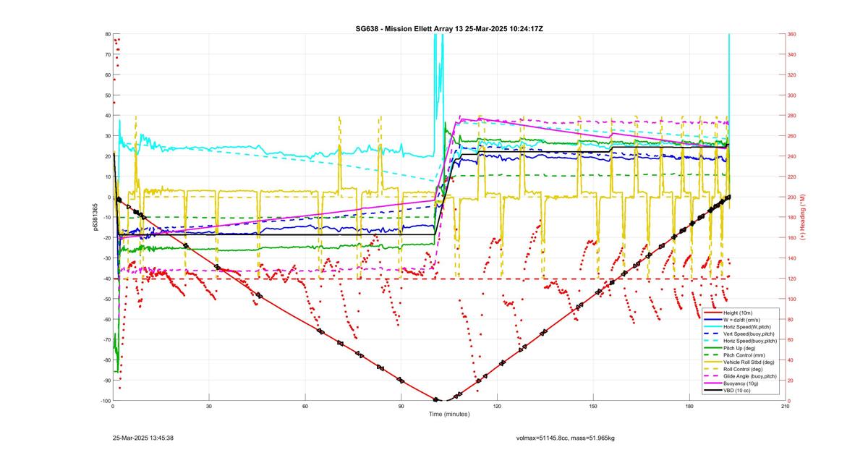Click the left axis tick label '80'
This screenshot has height=450, width=868.
(107, 34)
